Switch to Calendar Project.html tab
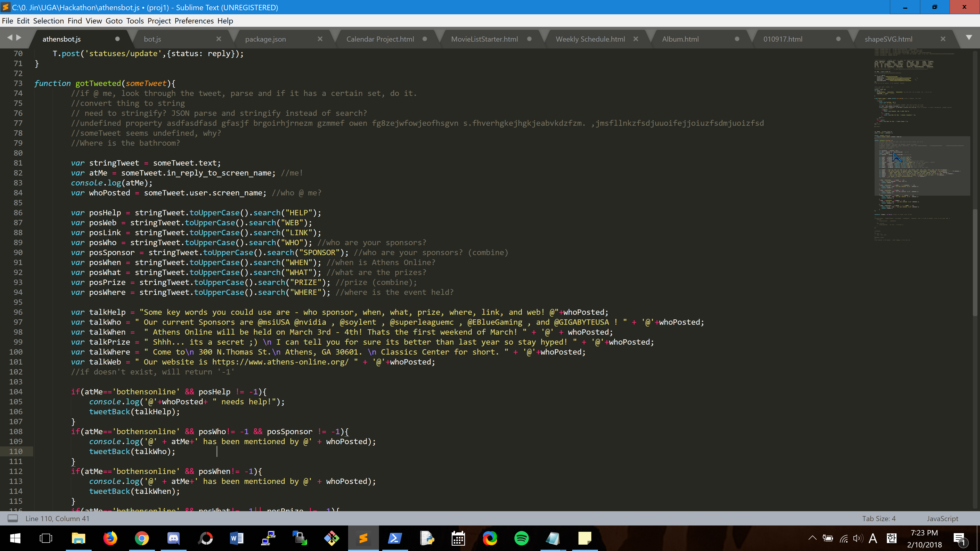Viewport: 980px width, 551px height. (x=380, y=39)
